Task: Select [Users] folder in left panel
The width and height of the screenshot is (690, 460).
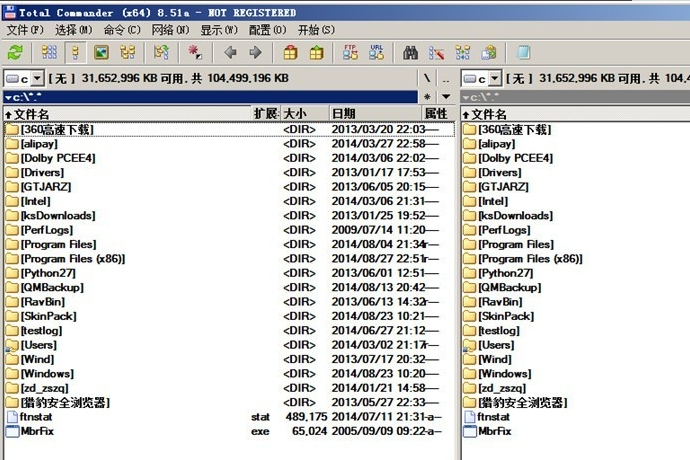Action: (229, 345)
